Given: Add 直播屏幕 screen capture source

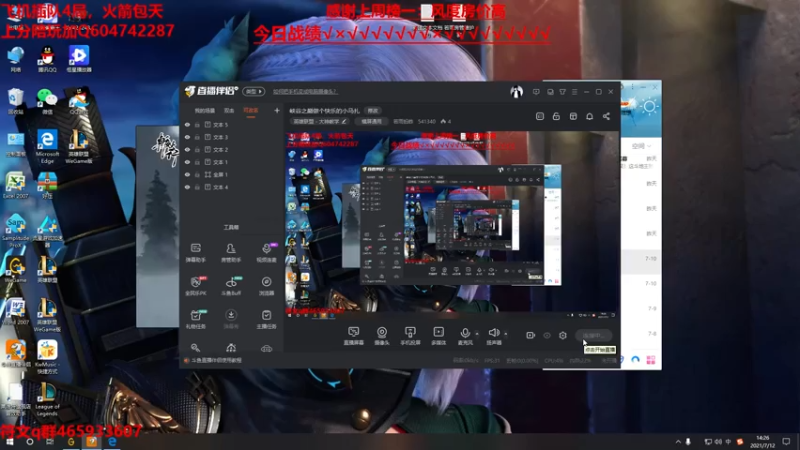Looking at the screenshot, I should point(354,336).
